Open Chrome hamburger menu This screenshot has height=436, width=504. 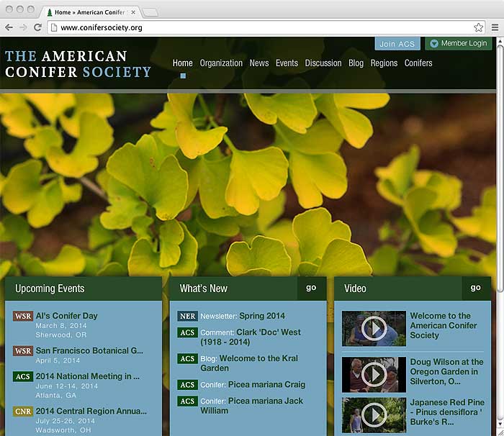pos(495,27)
